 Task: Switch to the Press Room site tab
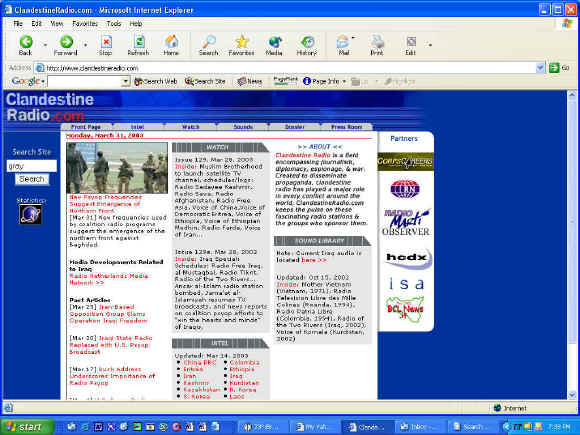[x=347, y=127]
